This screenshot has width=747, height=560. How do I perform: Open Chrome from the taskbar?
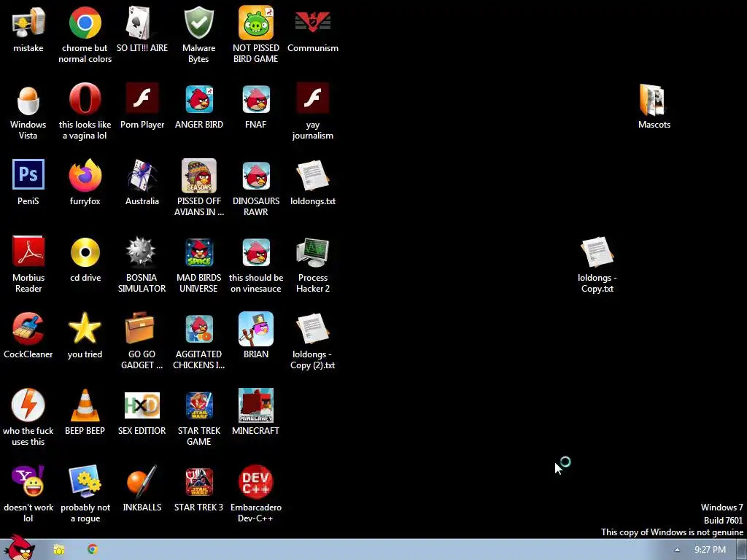coord(93,550)
